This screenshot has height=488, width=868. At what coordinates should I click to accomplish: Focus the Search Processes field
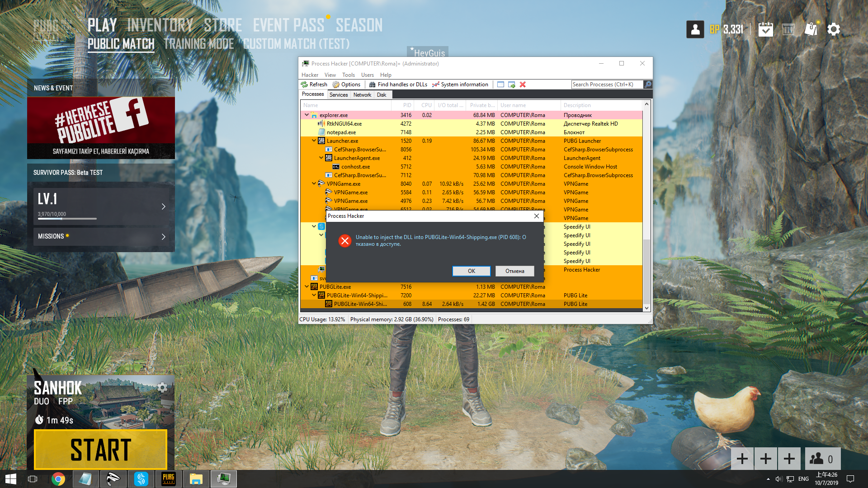(x=607, y=84)
